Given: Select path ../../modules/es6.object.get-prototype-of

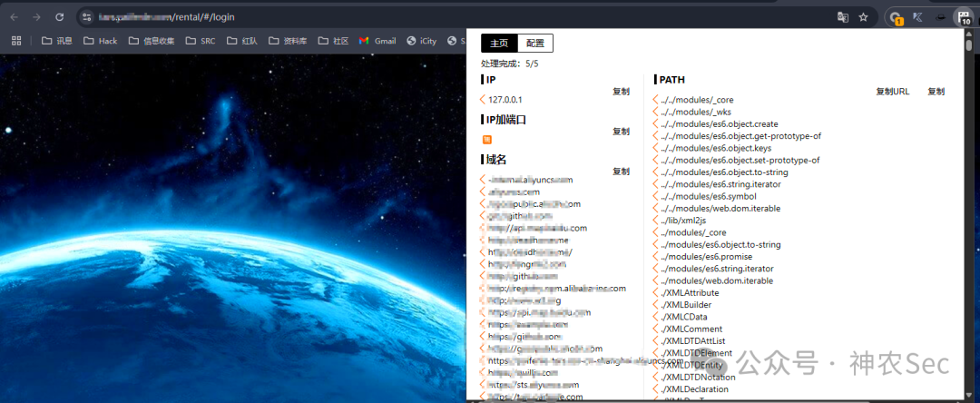Looking at the screenshot, I should [740, 136].
